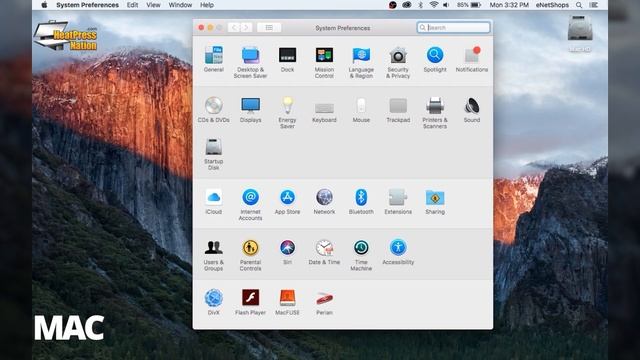Open Security & Privacy pane
Screen dimensions: 640x360
[x=398, y=62]
